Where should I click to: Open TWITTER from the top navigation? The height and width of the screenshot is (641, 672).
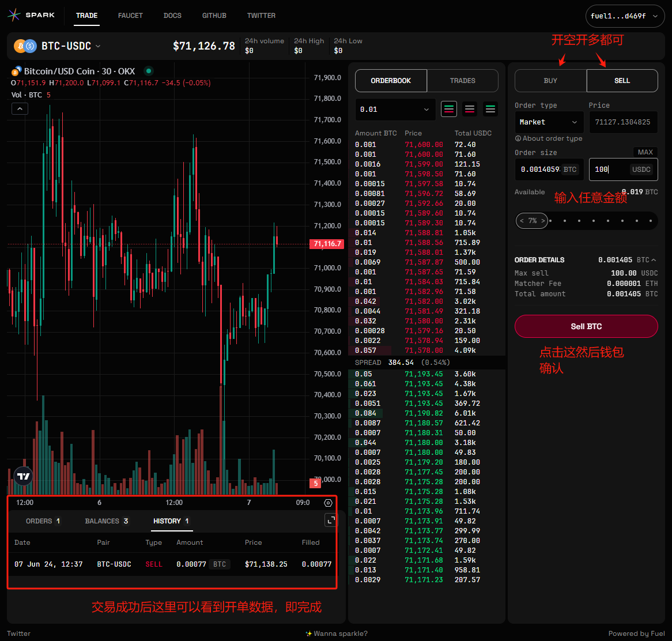click(x=261, y=16)
